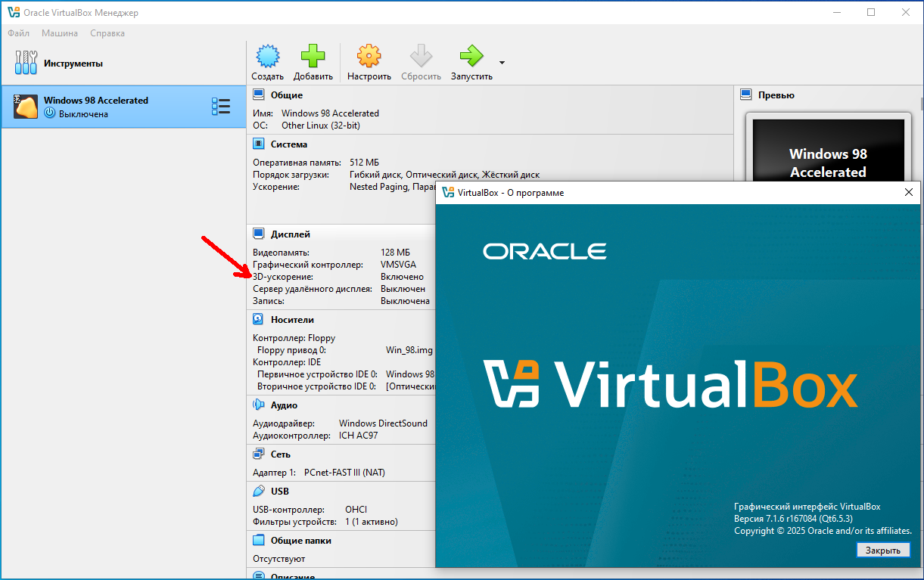Open the Аудио section header link
Viewport: 924px width, 580px height.
coord(284,405)
